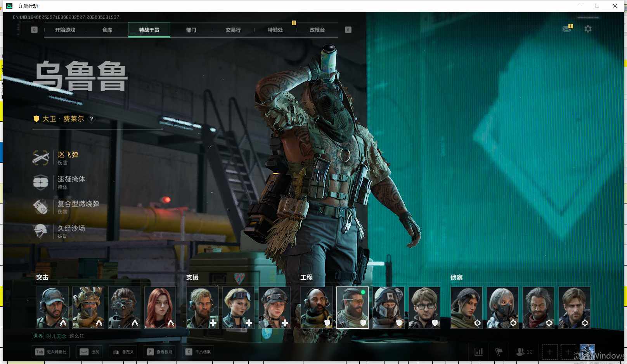The width and height of the screenshot is (627, 364).
Task: Select the 突击 operator with night-vision goggles
Action: 124,307
